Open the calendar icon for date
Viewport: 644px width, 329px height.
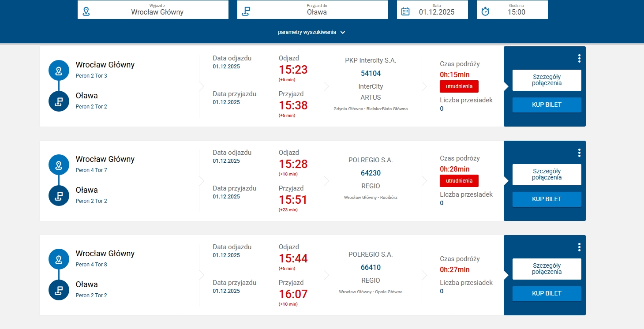click(x=405, y=11)
